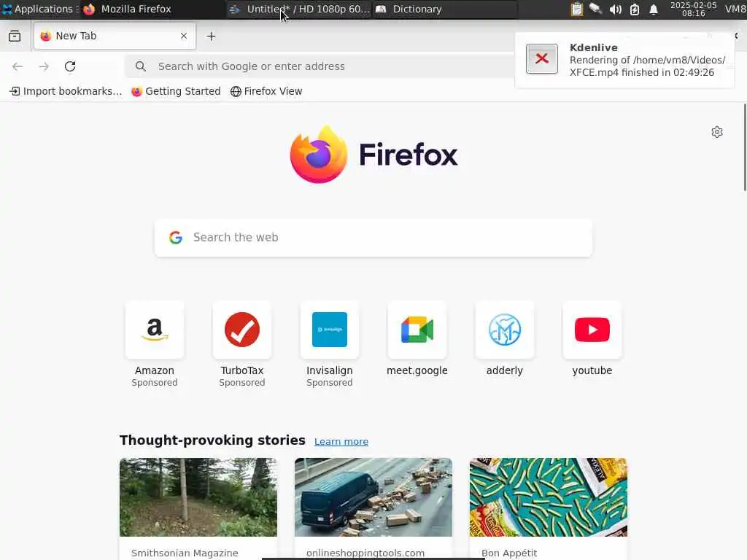Viewport: 747px width, 560px height.
Task: Open the Smithsonian Magazine story thumbnail
Action: (198, 497)
